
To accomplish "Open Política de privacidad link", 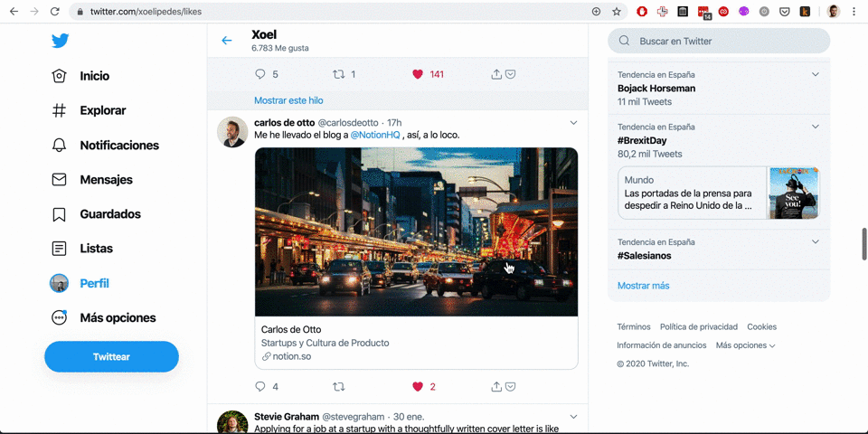I will pos(699,326).
